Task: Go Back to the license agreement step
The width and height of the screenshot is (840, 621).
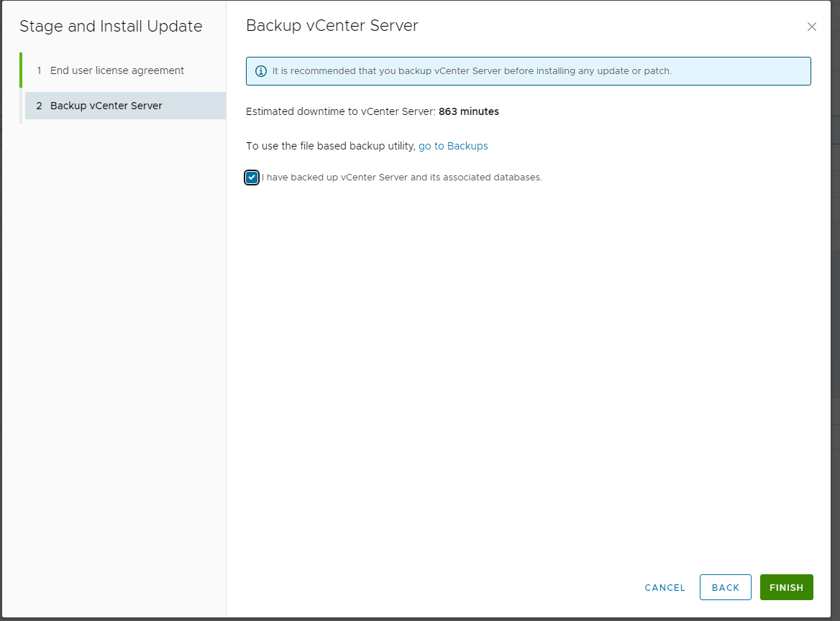Action: pyautogui.click(x=725, y=587)
